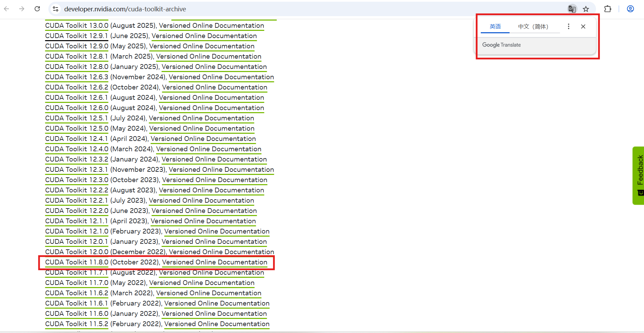Open CUDA Toolkit 12.9.1 link
The width and height of the screenshot is (644, 333).
pos(77,36)
